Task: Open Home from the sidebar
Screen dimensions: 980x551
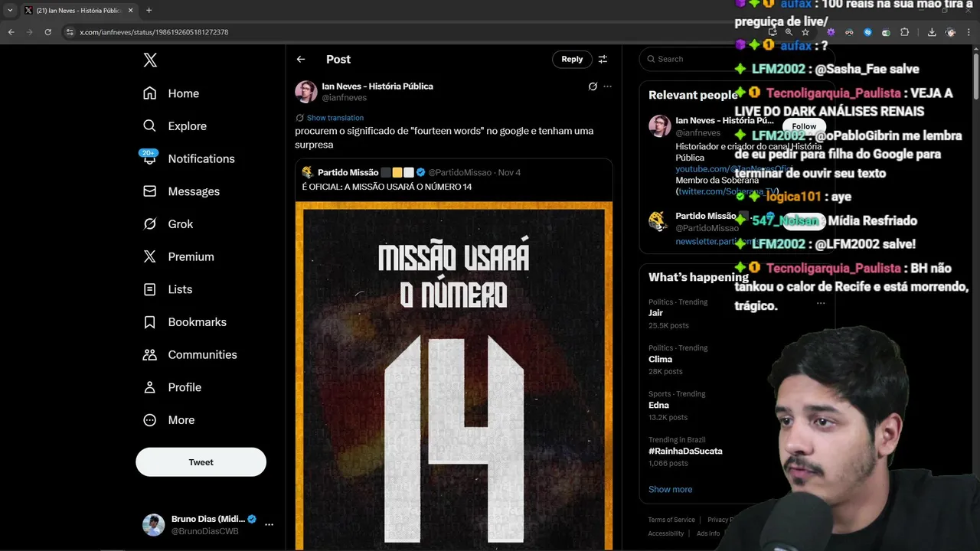Action: pyautogui.click(x=171, y=93)
